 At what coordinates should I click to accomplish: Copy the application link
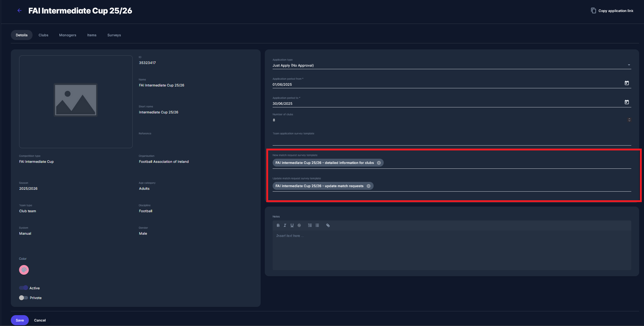point(612,10)
